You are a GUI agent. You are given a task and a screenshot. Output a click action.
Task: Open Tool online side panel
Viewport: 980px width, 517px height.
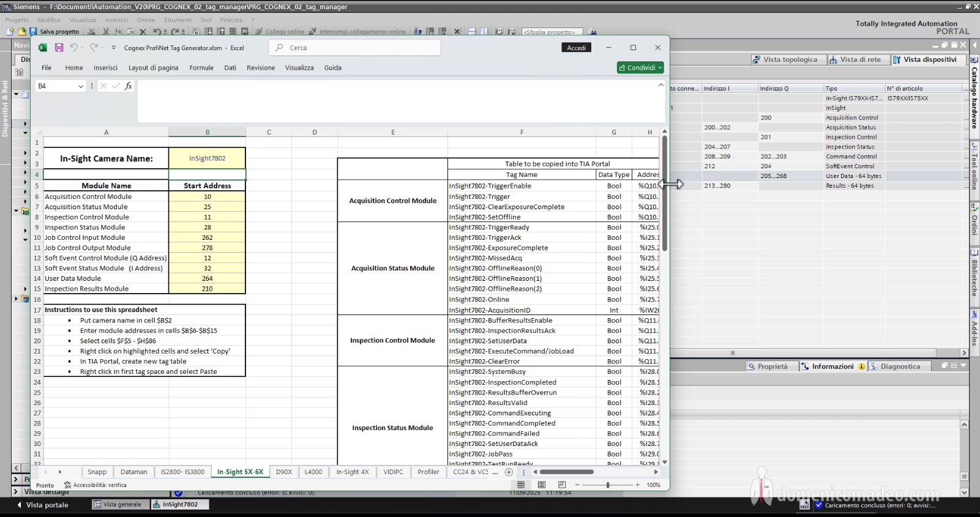coord(974,167)
